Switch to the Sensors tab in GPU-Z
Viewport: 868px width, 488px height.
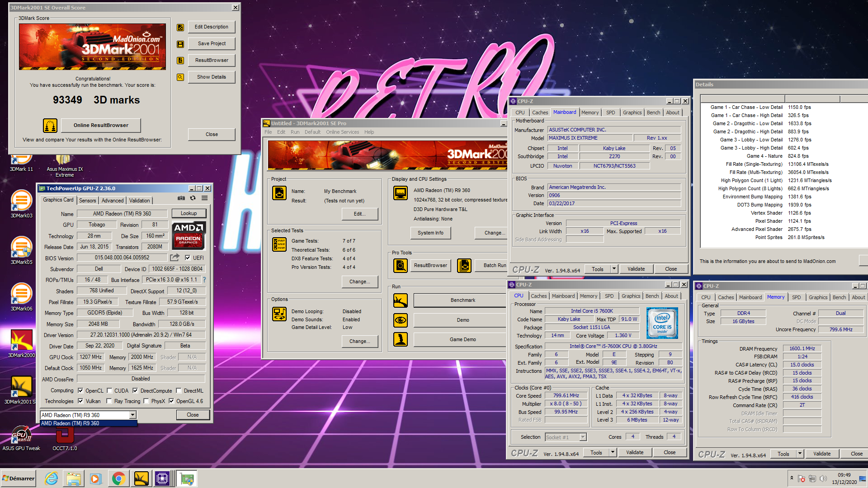(88, 201)
